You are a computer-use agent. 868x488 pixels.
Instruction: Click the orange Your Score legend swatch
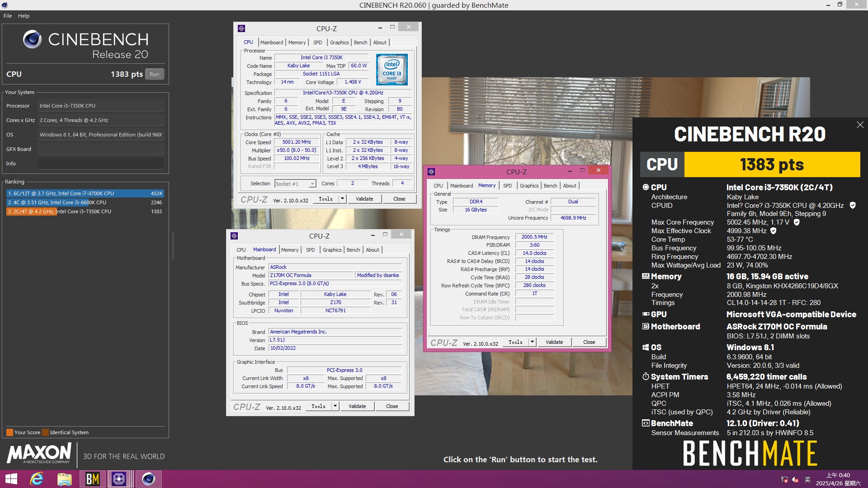[9, 432]
